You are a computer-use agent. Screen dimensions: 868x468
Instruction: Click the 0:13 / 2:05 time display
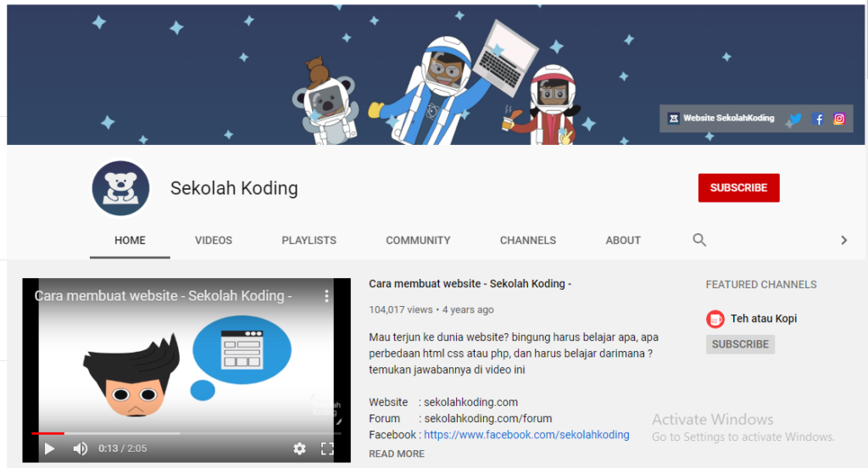click(123, 448)
